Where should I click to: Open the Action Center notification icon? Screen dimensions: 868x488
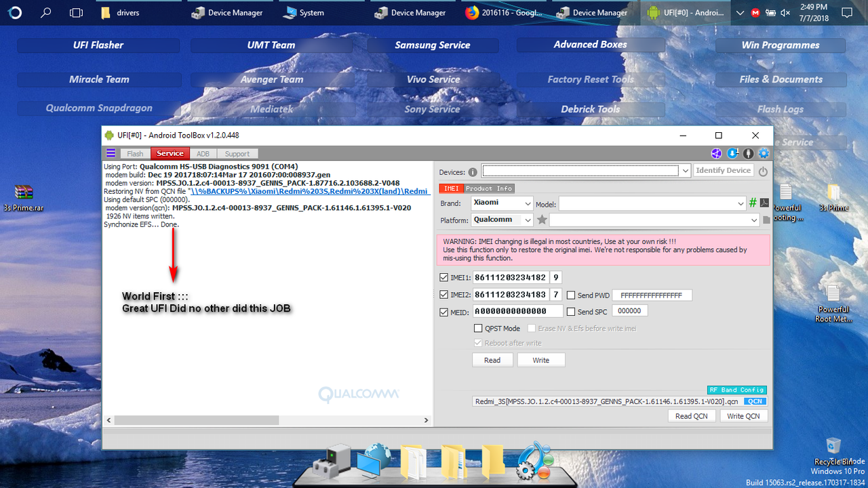(x=846, y=12)
